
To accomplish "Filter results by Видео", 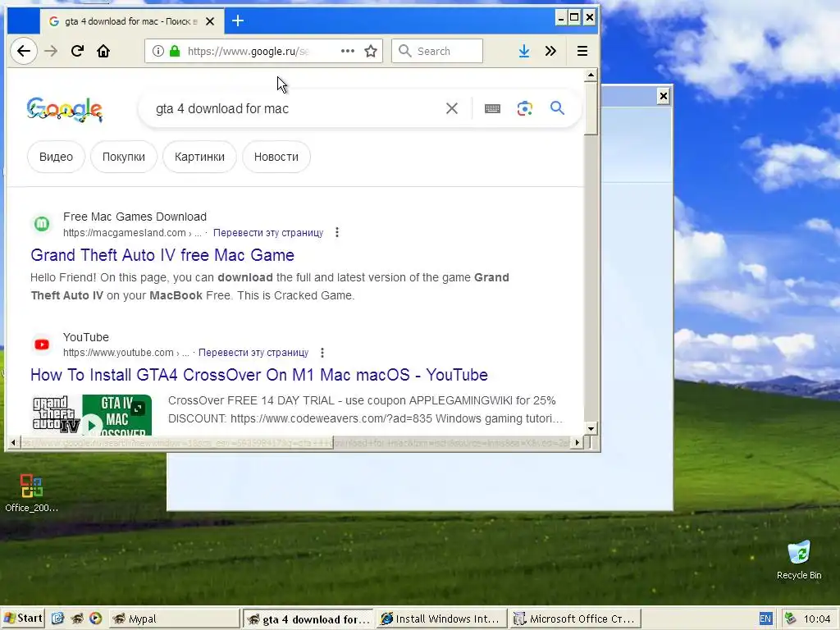I will [x=56, y=157].
